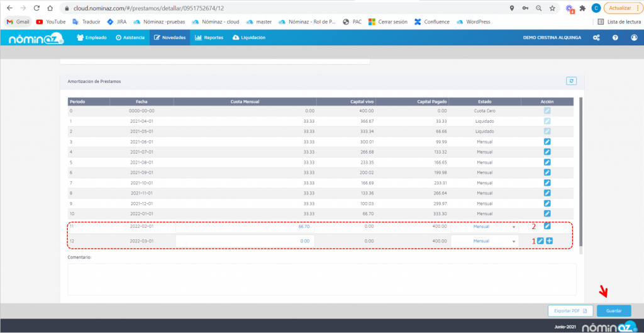The image size is (644, 333).
Task: Open the browser profile avatar C
Action: click(x=596, y=8)
